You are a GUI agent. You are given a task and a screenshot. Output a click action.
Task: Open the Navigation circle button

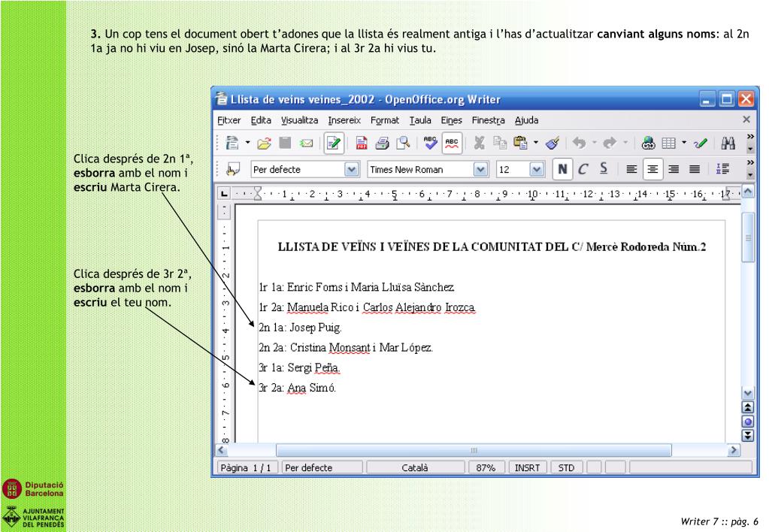[748, 422]
